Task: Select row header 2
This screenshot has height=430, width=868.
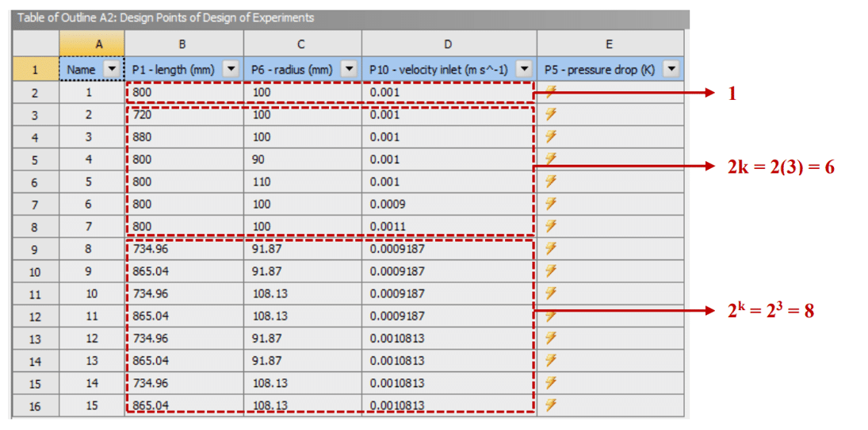Action: 36,93
